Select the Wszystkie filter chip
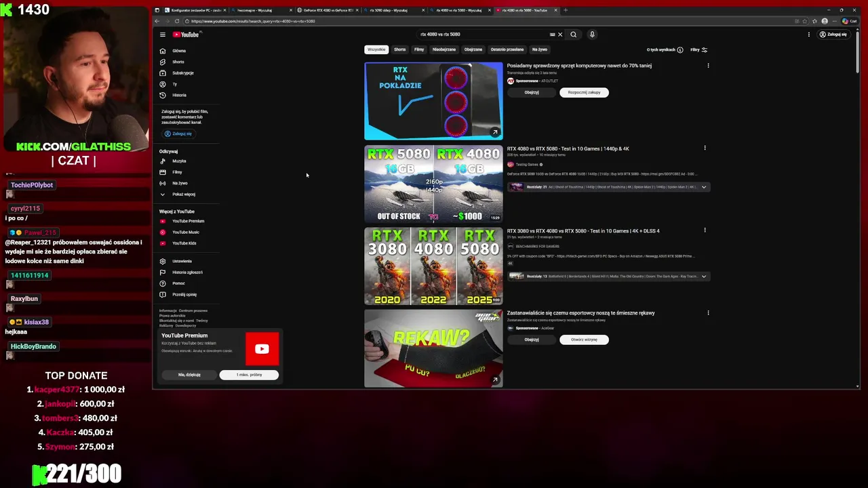The width and height of the screenshot is (868, 488). (376, 49)
